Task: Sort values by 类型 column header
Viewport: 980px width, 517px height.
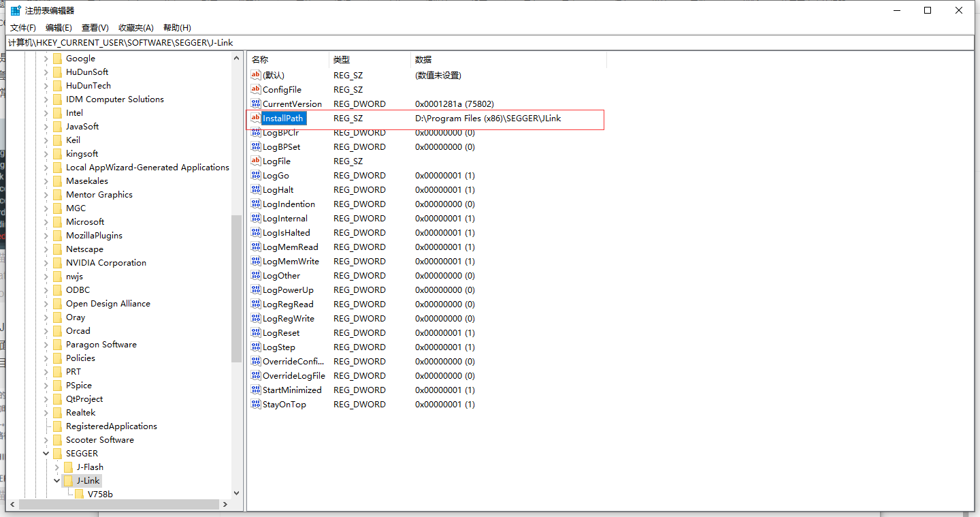Action: (x=370, y=60)
